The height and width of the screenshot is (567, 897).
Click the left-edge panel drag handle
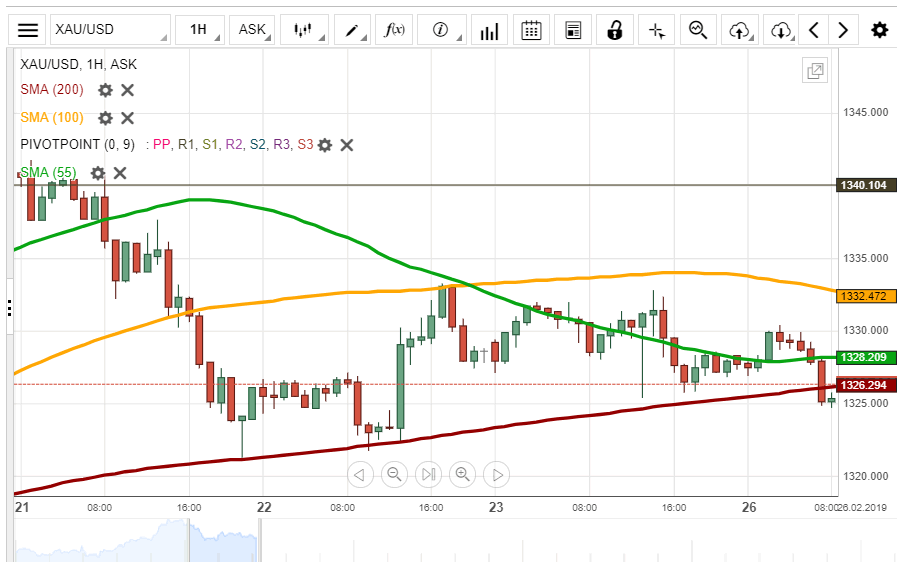9,307
